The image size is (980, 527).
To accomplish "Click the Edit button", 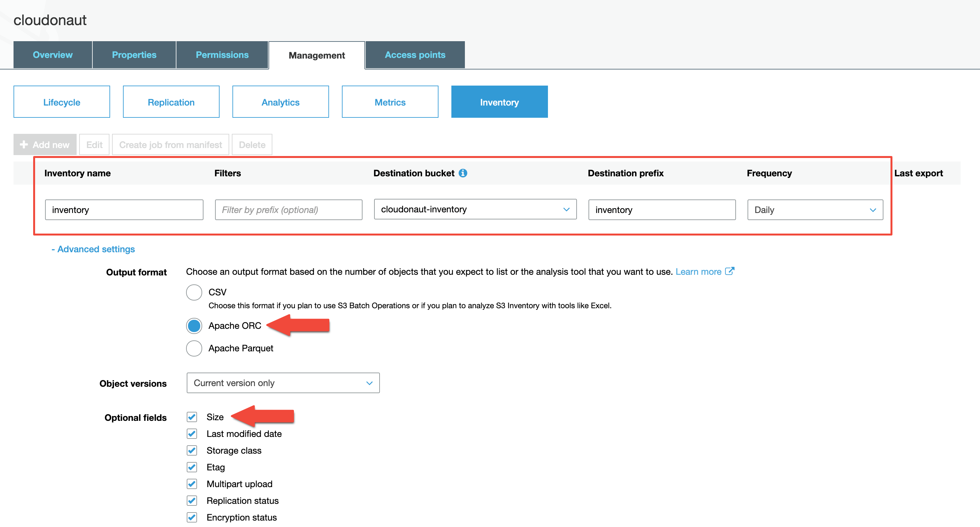I will [x=94, y=144].
